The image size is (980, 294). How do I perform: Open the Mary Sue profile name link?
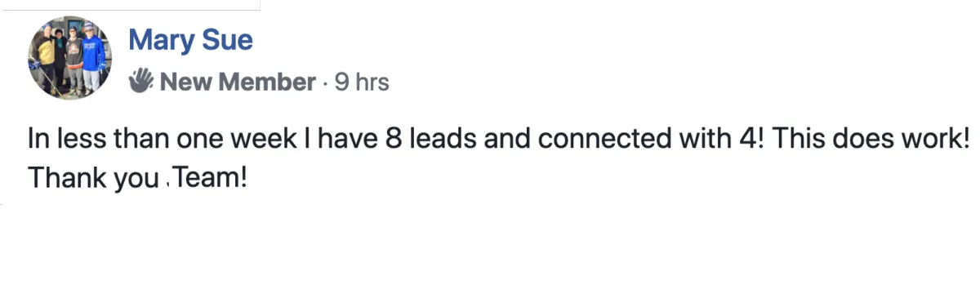[x=191, y=38]
